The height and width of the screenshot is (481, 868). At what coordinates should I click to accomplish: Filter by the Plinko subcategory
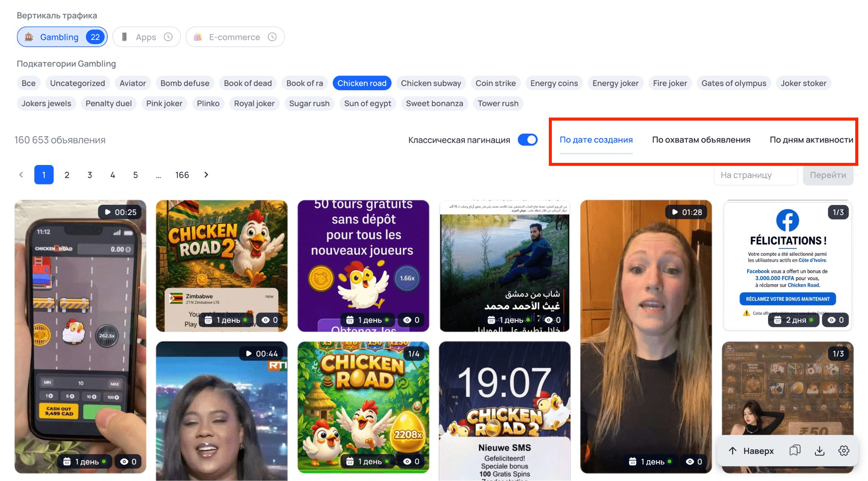pos(208,103)
